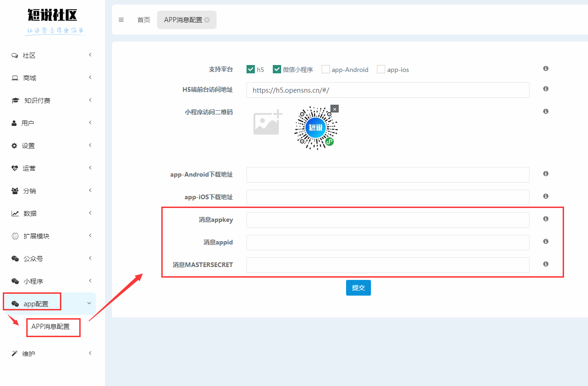Click the image upload placeholder icon
This screenshot has width=588, height=386.
pos(267,122)
